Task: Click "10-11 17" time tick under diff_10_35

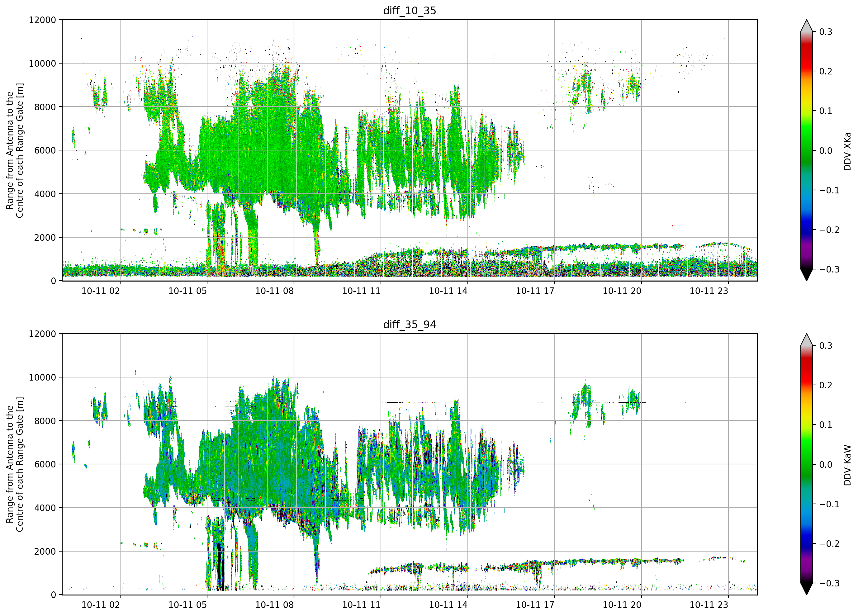Action: point(535,291)
